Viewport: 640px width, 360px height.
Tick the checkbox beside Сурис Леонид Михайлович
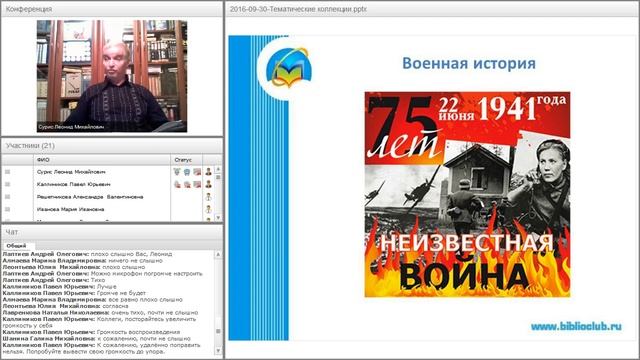(7, 172)
